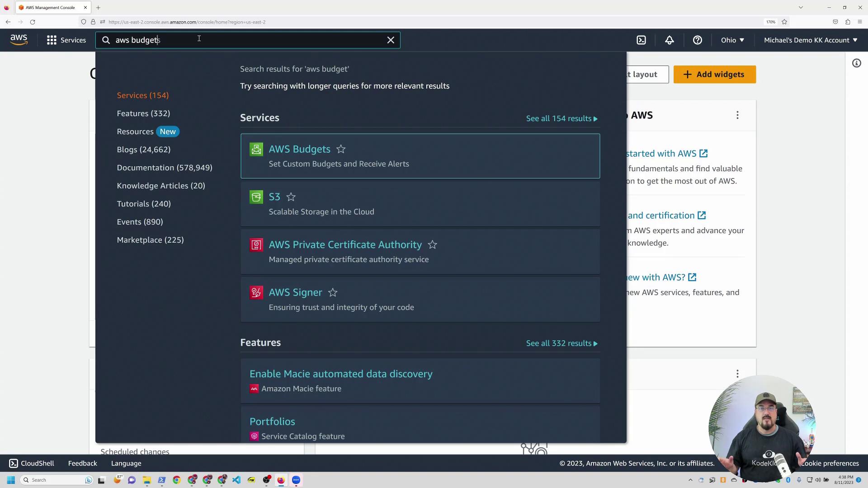Expand the Ohio region dropdown

(x=732, y=40)
